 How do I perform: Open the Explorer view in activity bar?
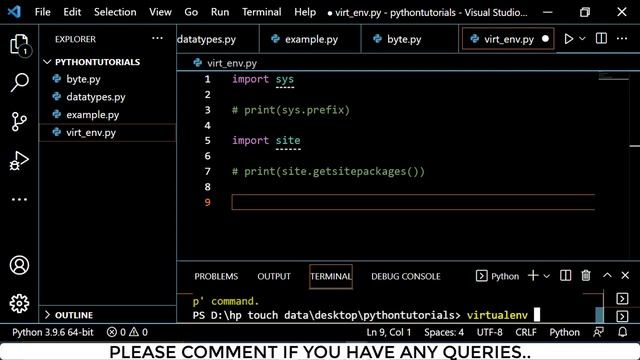coord(19,44)
